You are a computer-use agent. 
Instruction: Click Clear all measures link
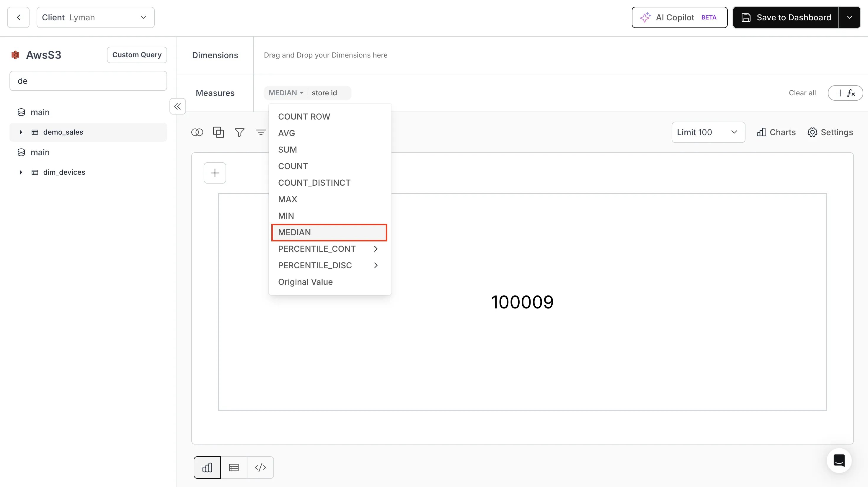coord(802,93)
